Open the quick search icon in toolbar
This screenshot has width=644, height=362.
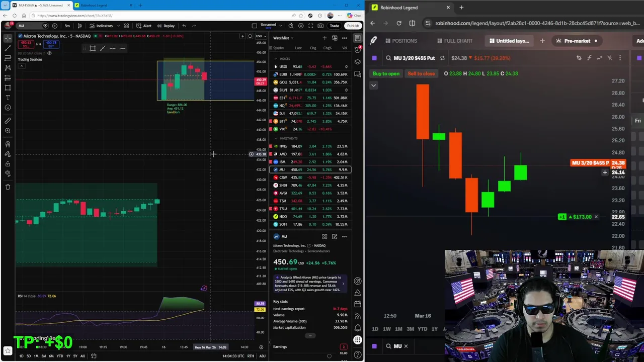tap(291, 26)
